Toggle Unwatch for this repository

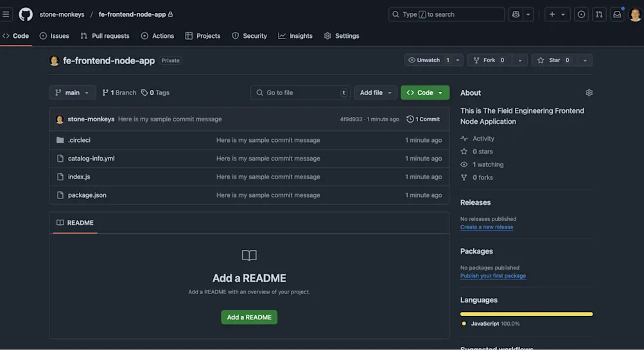[428, 60]
